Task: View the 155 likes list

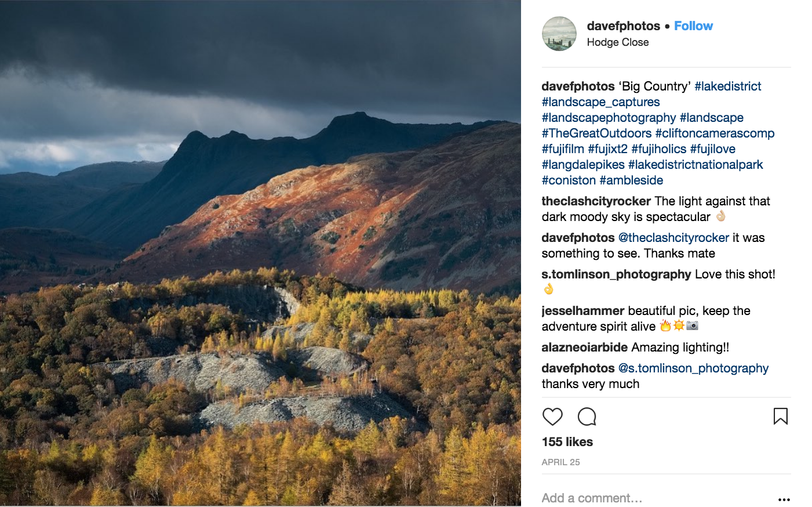Action: (x=567, y=442)
